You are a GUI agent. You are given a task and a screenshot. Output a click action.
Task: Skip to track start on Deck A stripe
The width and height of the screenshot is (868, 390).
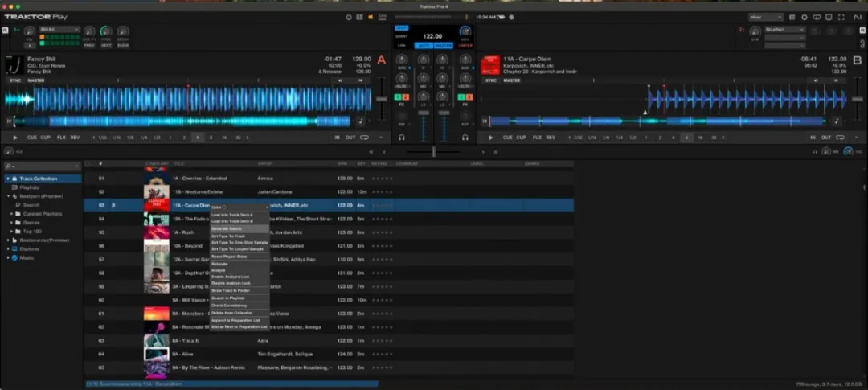(x=9, y=121)
